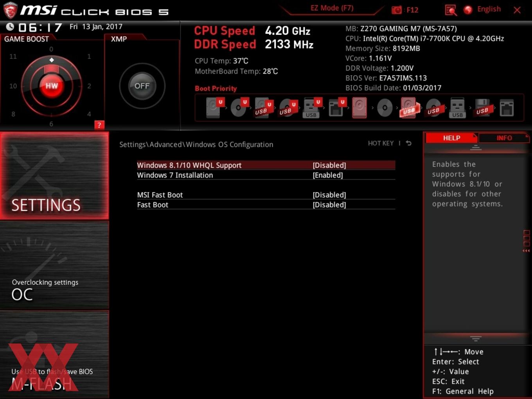Select the legacy CD/DVD boot icon without badge
The image size is (532, 399).
click(x=385, y=108)
